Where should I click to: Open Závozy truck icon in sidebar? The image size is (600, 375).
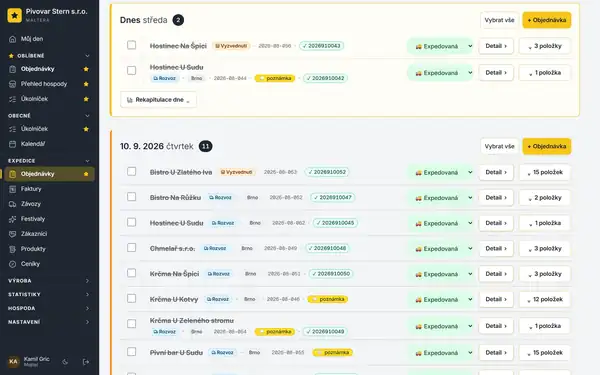(13, 204)
